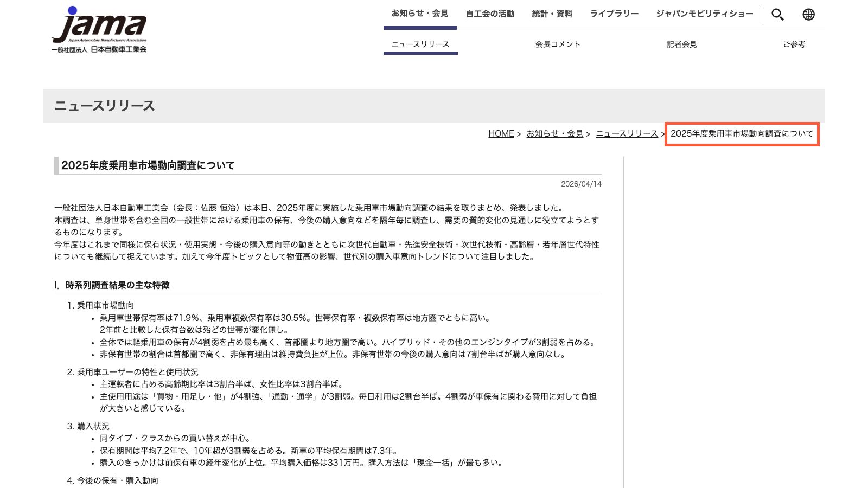Image resolution: width=868 pixels, height=488 pixels.
Task: Click the date 2026/04/14
Action: tap(581, 184)
